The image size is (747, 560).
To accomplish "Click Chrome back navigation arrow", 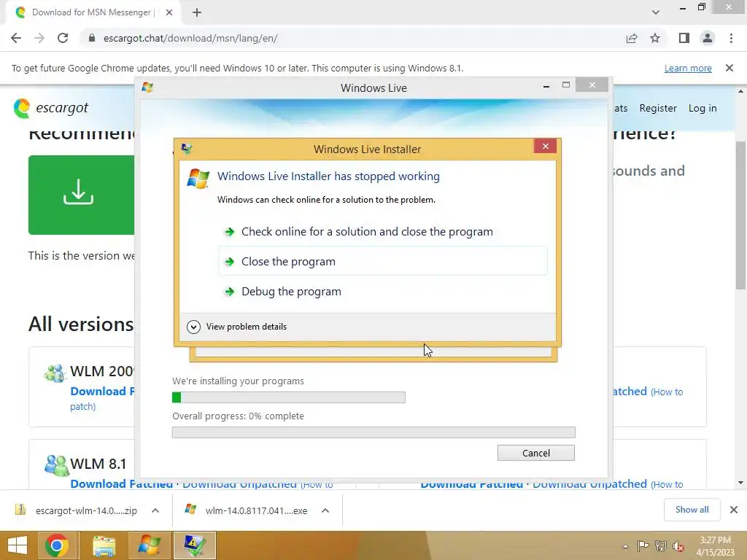I will click(16, 38).
